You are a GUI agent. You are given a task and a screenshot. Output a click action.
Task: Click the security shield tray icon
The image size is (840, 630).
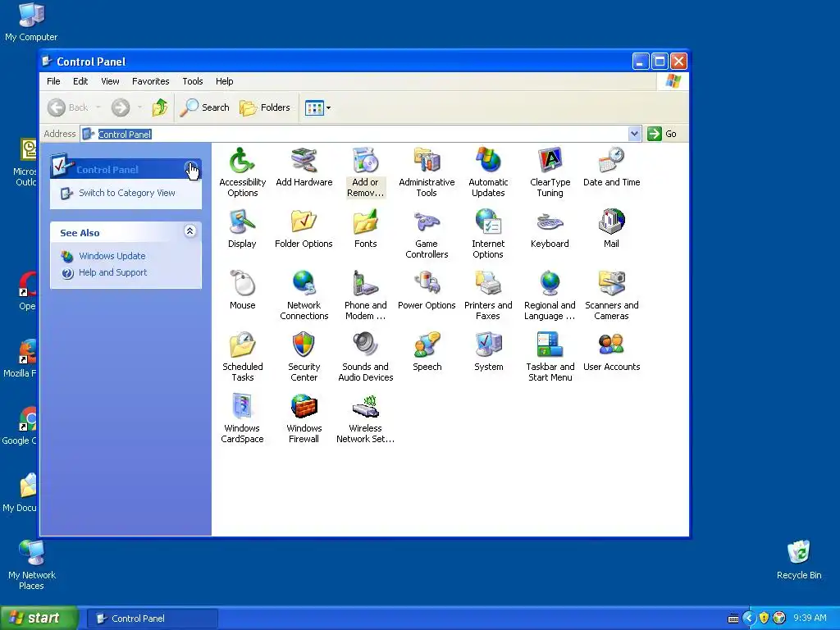coord(764,618)
